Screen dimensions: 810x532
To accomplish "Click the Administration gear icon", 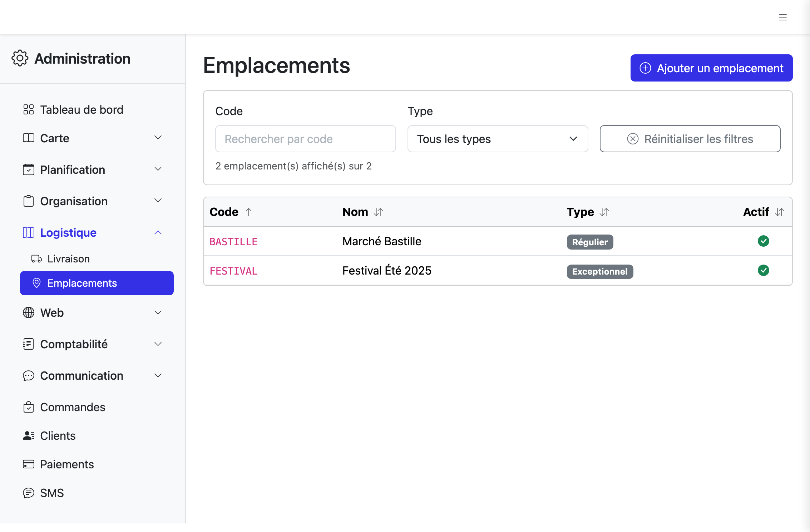I will coord(20,58).
